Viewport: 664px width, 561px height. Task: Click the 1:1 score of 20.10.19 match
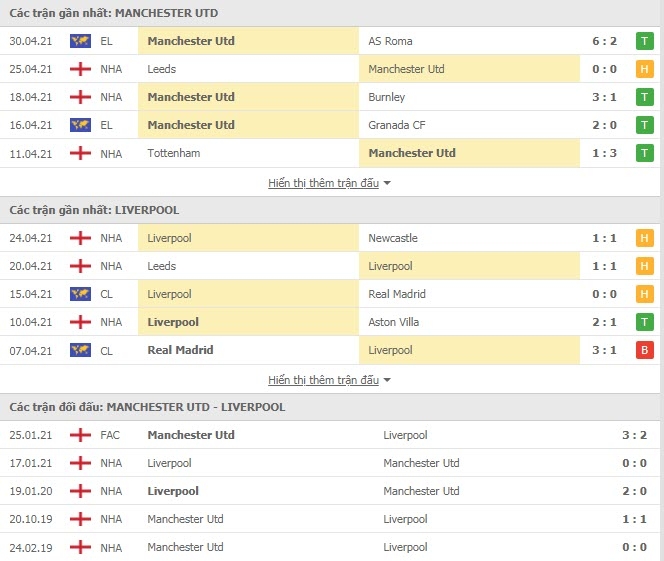634,519
